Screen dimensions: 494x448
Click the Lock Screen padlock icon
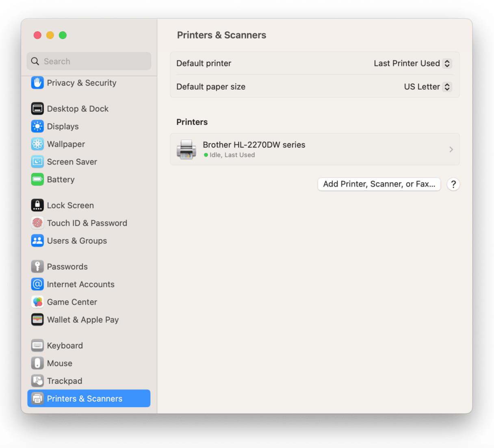click(x=37, y=206)
